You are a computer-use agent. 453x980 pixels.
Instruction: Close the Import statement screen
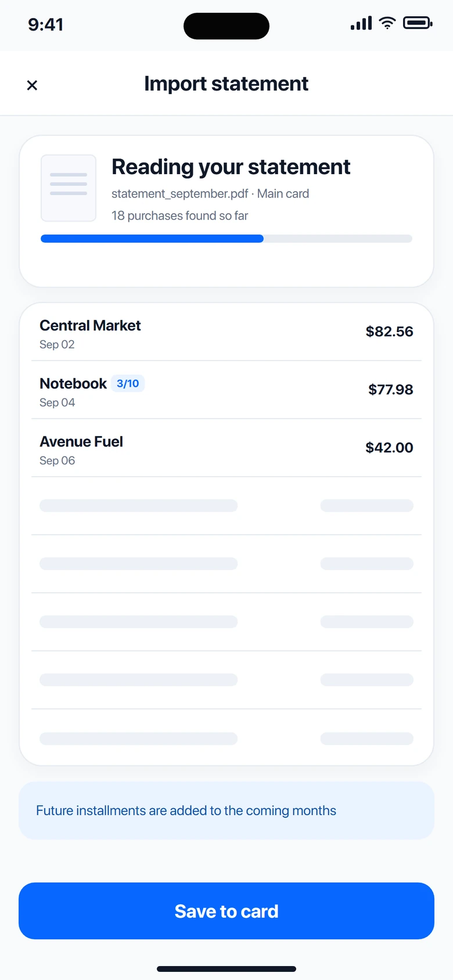point(32,85)
